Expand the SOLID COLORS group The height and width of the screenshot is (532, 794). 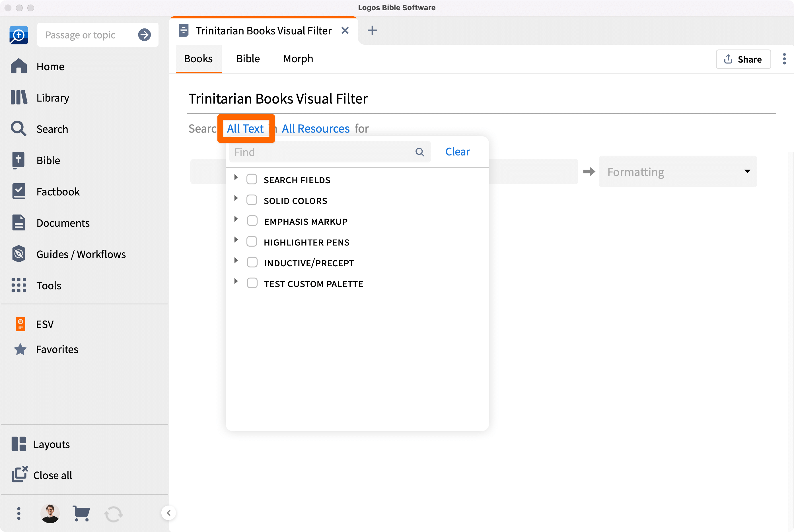(x=236, y=198)
